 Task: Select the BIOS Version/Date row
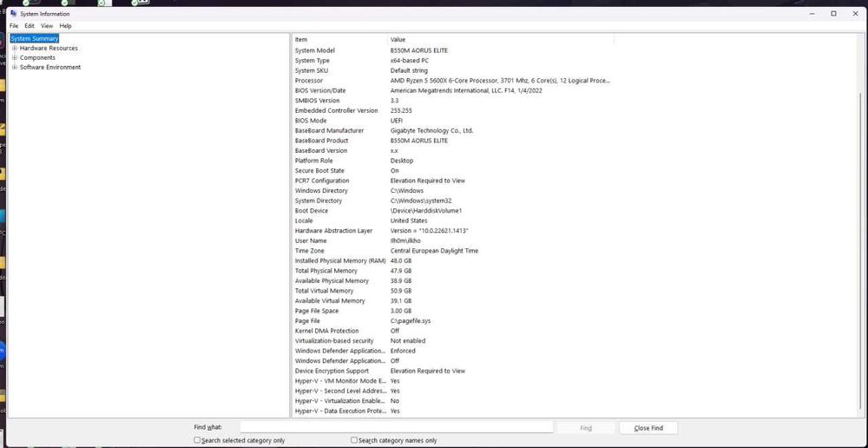click(x=453, y=90)
